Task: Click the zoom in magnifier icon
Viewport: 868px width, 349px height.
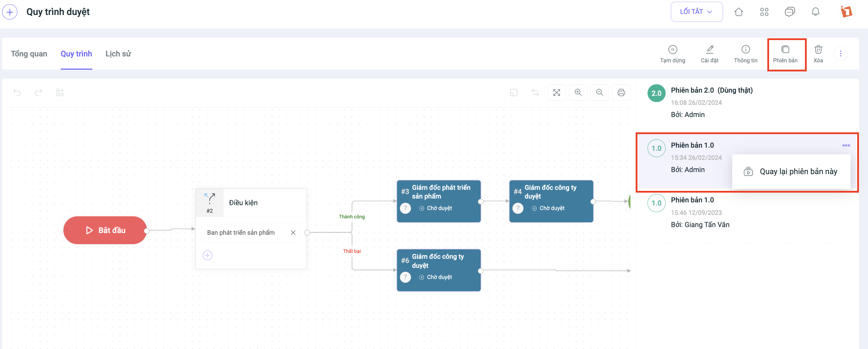Action: 578,93
